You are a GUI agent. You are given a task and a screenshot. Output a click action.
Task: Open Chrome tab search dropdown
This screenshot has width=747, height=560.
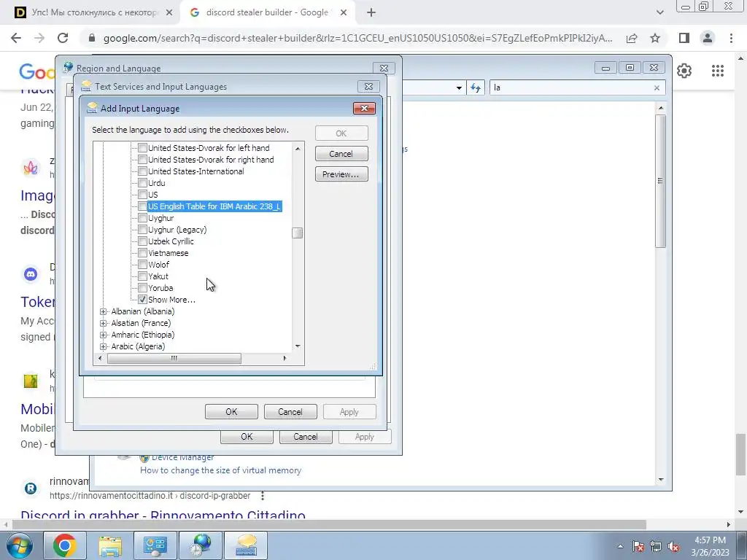pyautogui.click(x=659, y=13)
